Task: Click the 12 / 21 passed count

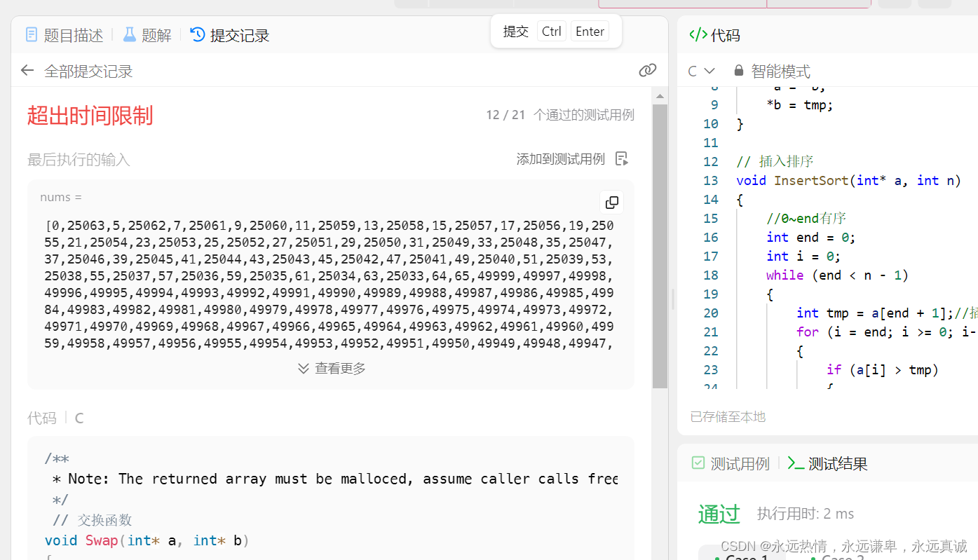Action: pyautogui.click(x=505, y=115)
